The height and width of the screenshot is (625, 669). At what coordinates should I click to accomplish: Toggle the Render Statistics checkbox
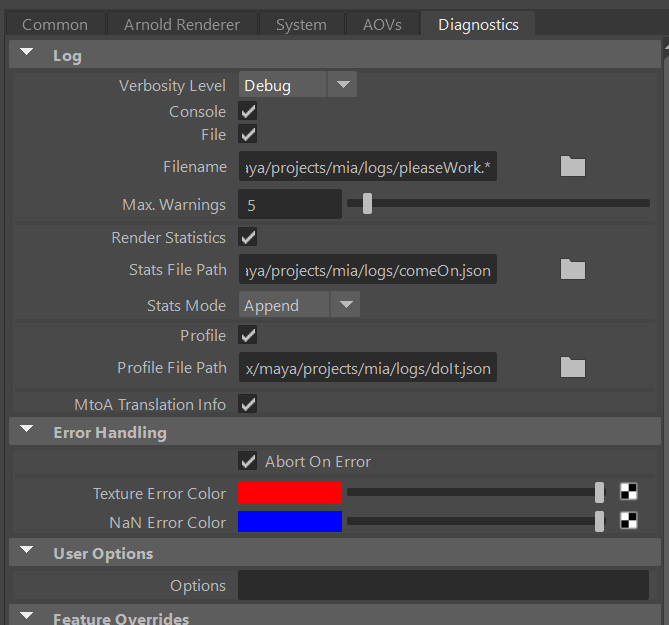pos(248,237)
